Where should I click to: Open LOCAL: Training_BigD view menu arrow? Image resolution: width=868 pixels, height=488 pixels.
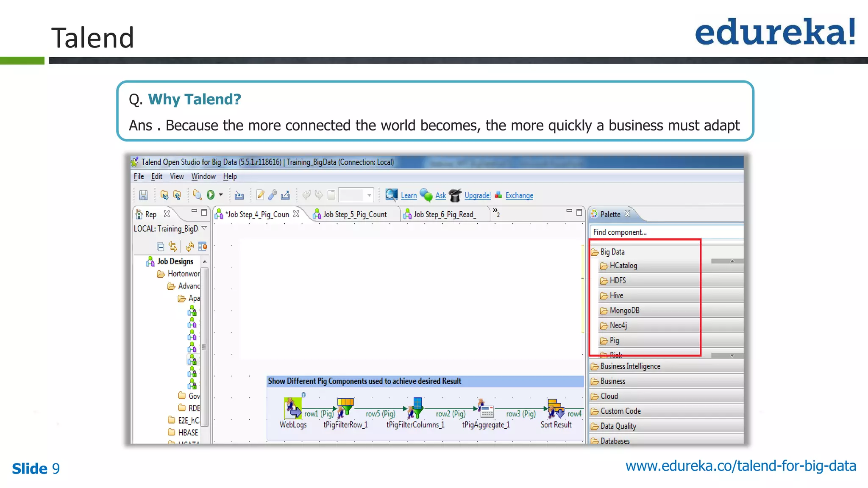click(x=204, y=228)
